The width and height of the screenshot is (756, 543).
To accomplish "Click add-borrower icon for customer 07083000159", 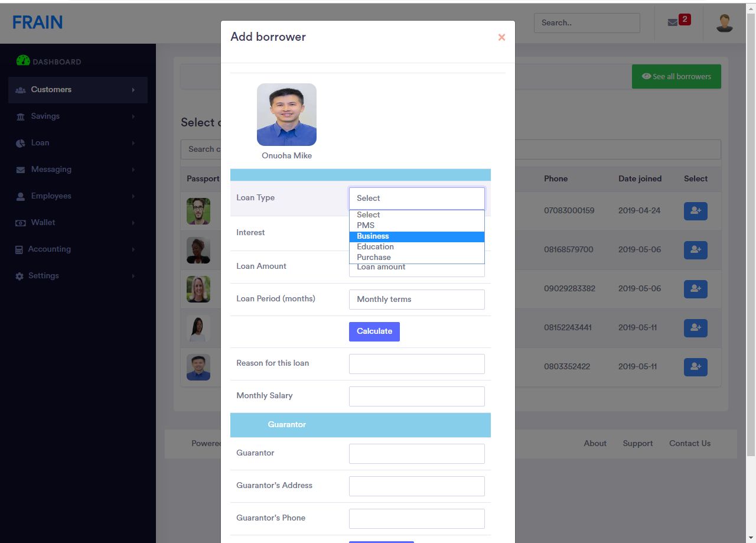I will pos(695,210).
